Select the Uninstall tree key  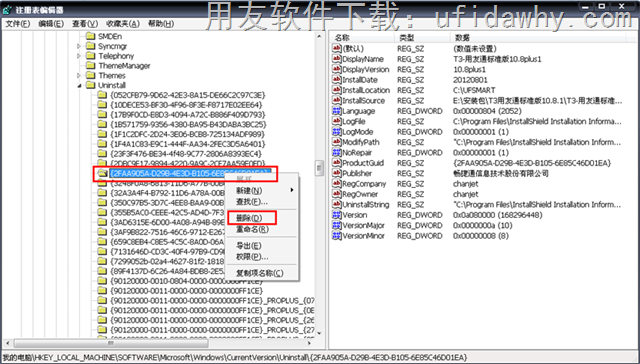(112, 85)
